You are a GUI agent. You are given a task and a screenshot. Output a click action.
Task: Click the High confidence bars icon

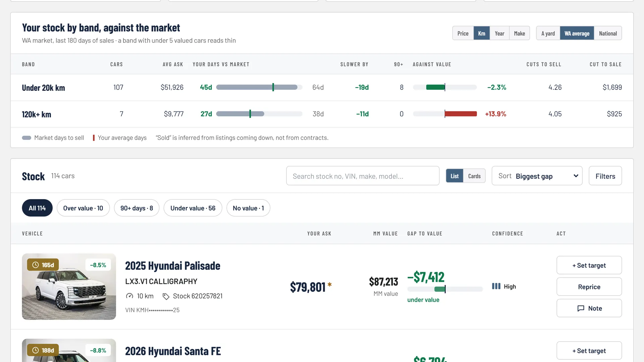coord(496,286)
